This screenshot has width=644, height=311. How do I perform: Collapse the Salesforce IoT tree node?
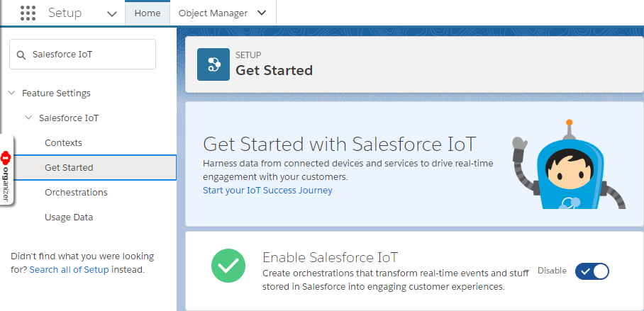click(x=28, y=118)
